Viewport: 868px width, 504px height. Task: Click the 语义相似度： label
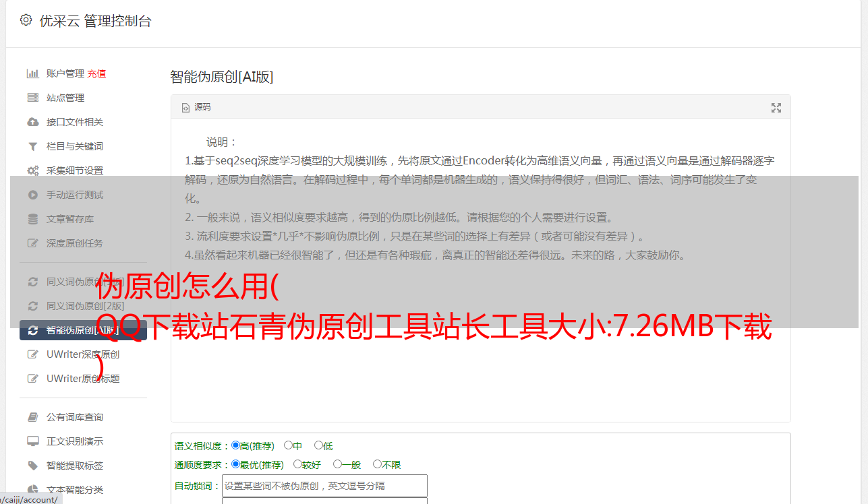(x=202, y=446)
